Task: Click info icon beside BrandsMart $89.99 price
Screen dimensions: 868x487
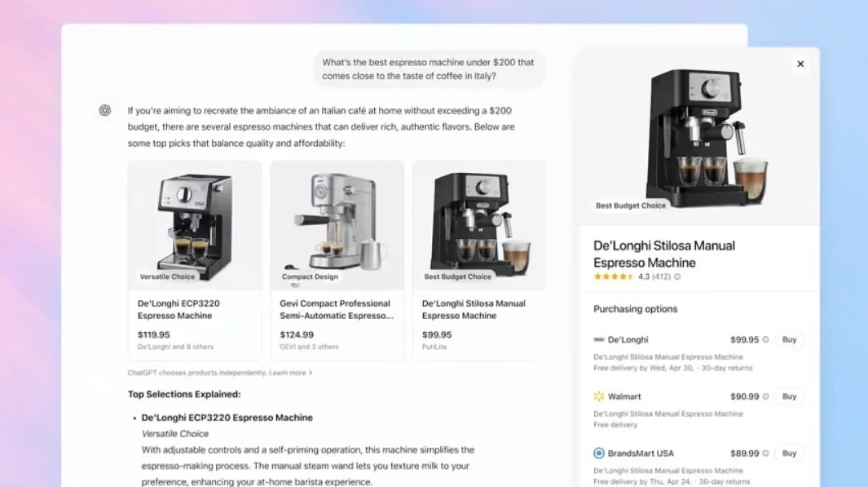Action: 765,454
